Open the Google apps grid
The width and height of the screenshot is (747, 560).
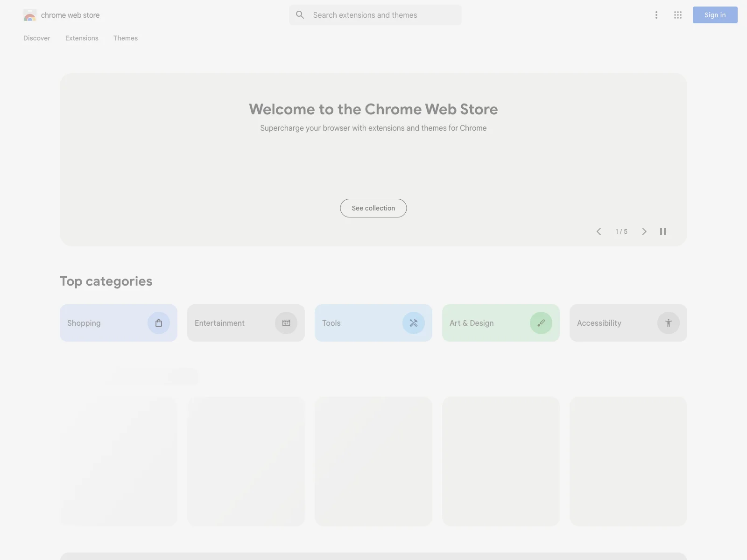pos(678,15)
